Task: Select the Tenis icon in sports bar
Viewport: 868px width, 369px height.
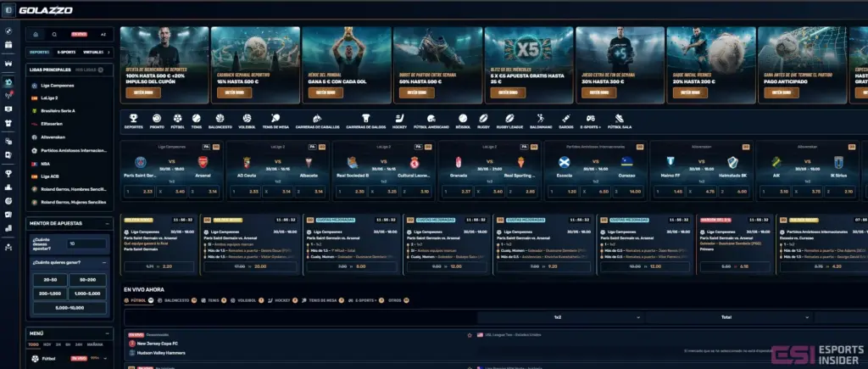Action: [197, 118]
